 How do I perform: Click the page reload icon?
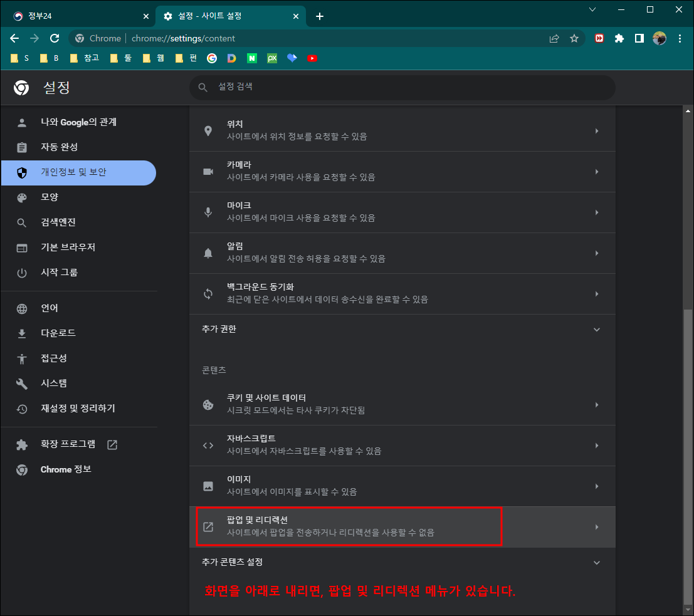point(54,38)
